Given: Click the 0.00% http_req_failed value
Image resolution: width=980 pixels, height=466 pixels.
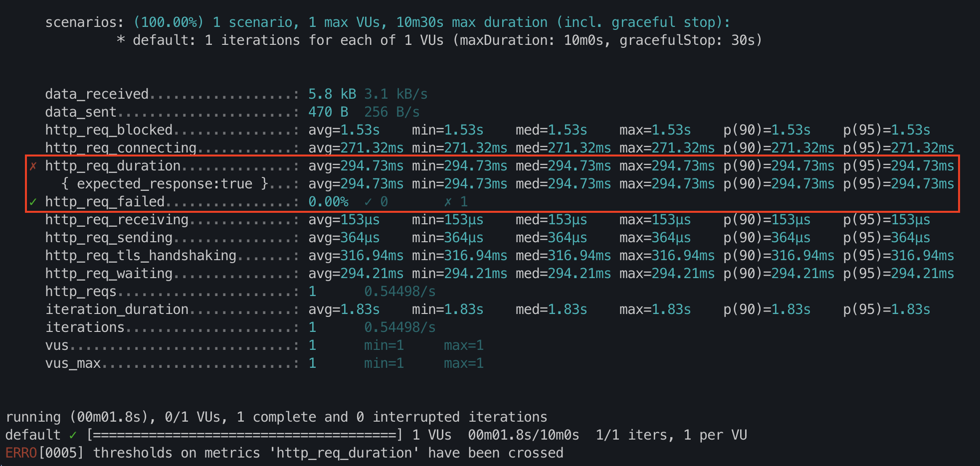Looking at the screenshot, I should click(x=328, y=202).
